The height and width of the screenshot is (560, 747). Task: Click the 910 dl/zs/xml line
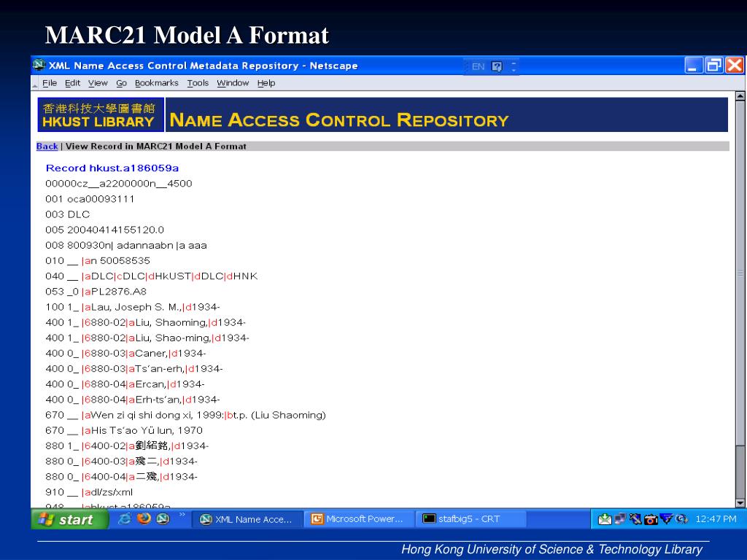[89, 492]
